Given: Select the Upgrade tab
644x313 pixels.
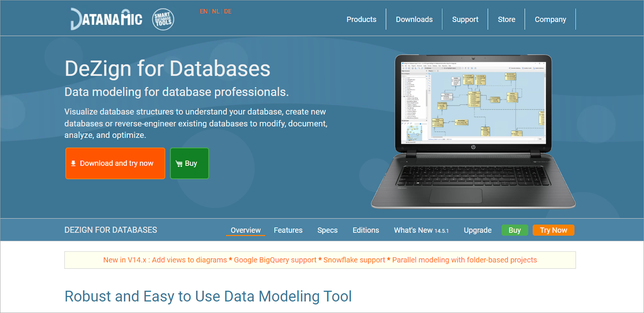Looking at the screenshot, I should (x=478, y=230).
